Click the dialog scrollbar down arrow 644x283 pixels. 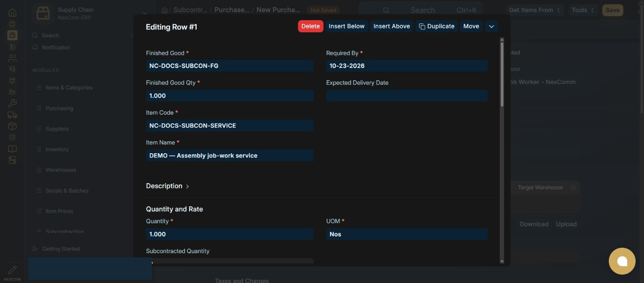[502, 261]
